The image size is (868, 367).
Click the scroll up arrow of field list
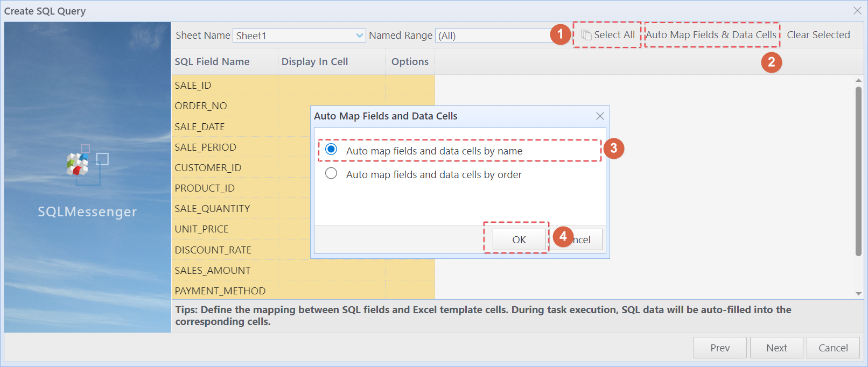coord(858,80)
